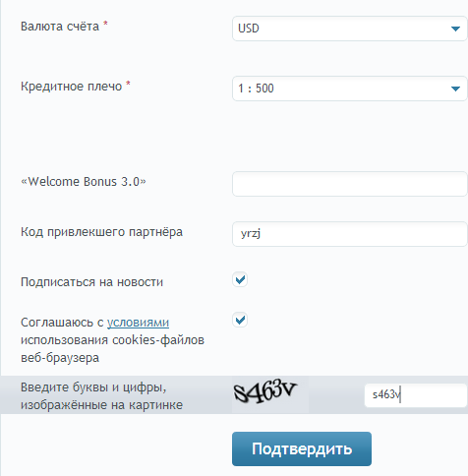Click the partner code field containing yrzj
Viewport: 468px width, 476px height.
point(350,234)
